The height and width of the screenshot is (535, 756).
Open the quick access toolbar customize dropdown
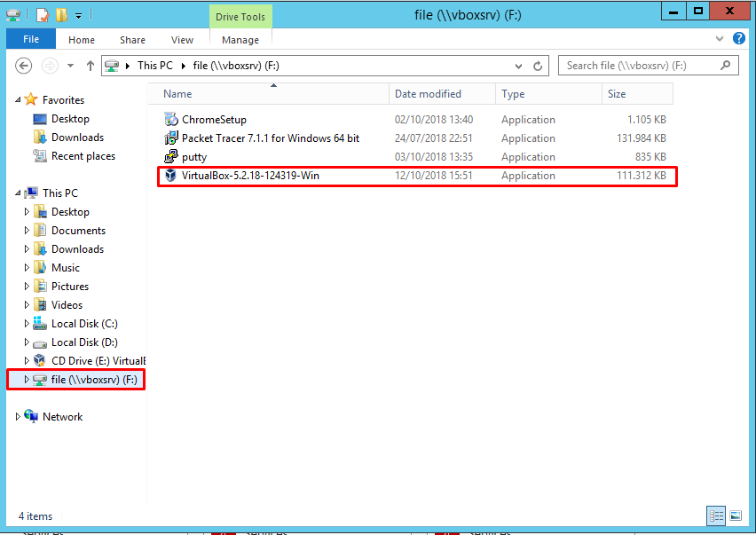[x=78, y=14]
